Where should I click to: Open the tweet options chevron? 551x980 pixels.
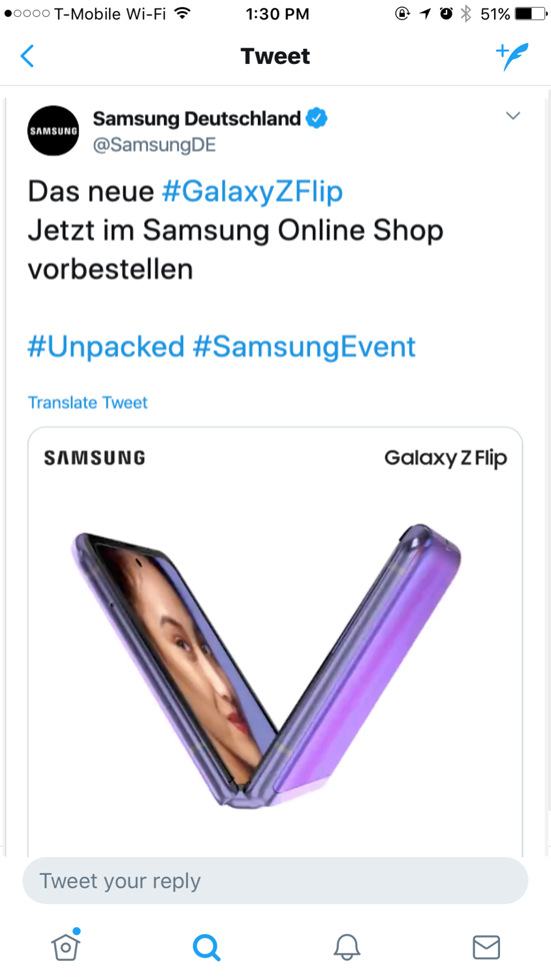[513, 116]
